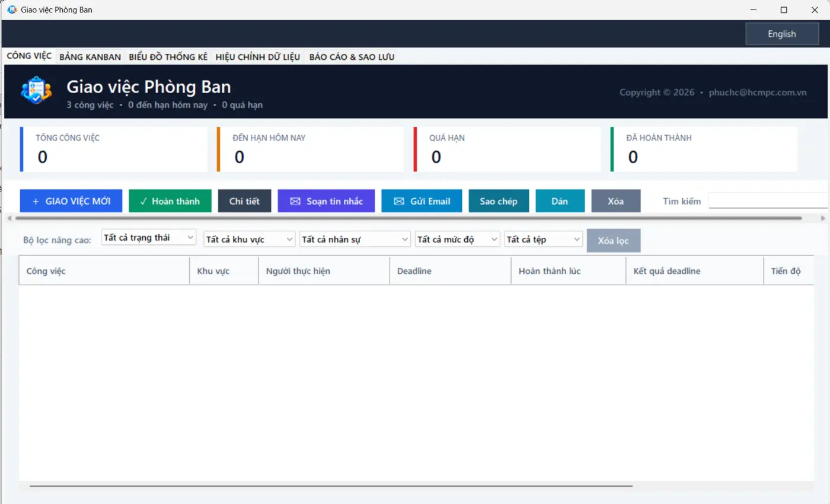Switch to the BẢNG KANBAN tab

click(x=90, y=57)
